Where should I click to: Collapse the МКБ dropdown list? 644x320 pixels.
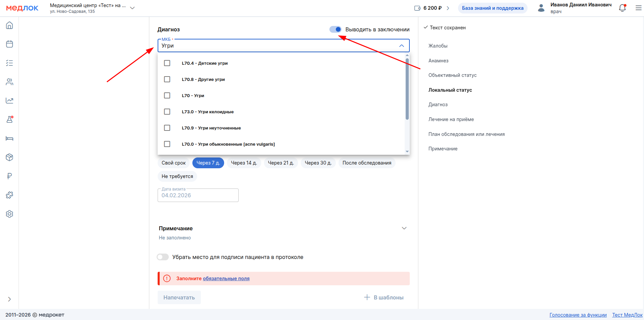(x=401, y=46)
